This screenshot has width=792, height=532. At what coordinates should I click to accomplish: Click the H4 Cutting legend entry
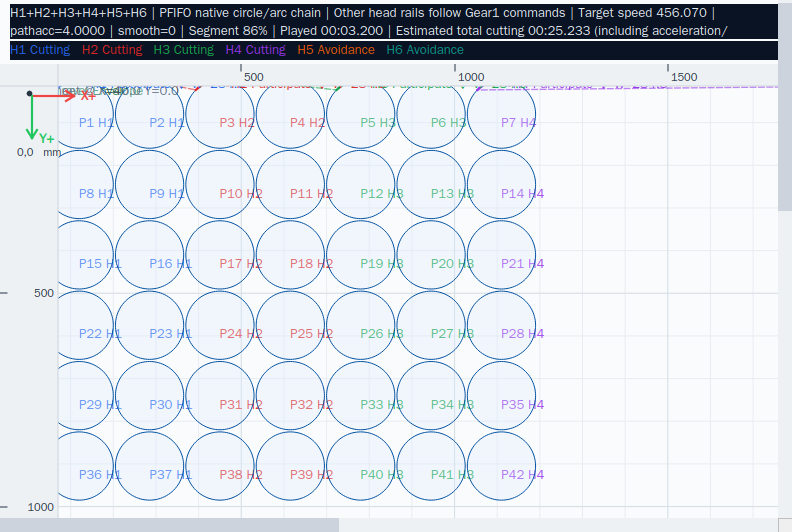tap(256, 50)
